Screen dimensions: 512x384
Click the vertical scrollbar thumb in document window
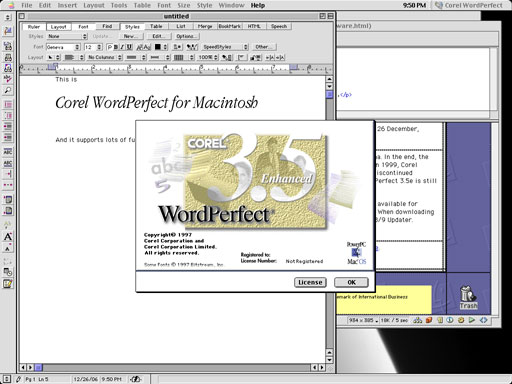coord(329,95)
